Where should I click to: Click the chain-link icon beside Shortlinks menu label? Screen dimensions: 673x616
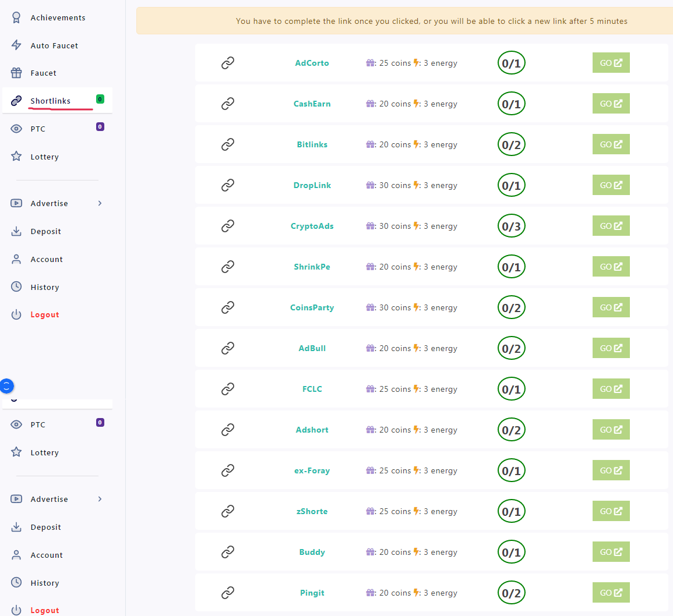coord(16,100)
